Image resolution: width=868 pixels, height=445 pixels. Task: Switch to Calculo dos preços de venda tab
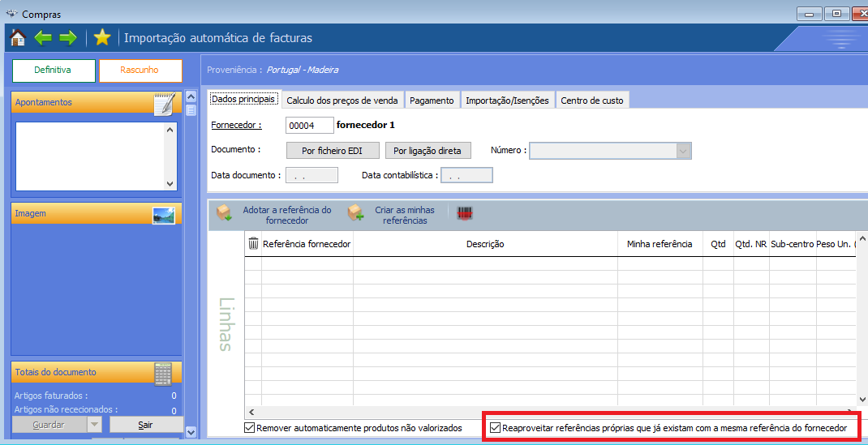(x=342, y=101)
